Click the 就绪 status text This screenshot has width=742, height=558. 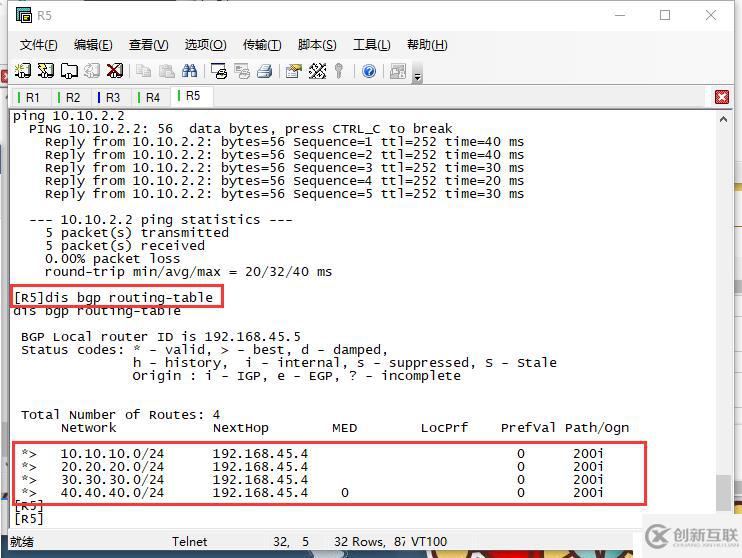(x=22, y=541)
